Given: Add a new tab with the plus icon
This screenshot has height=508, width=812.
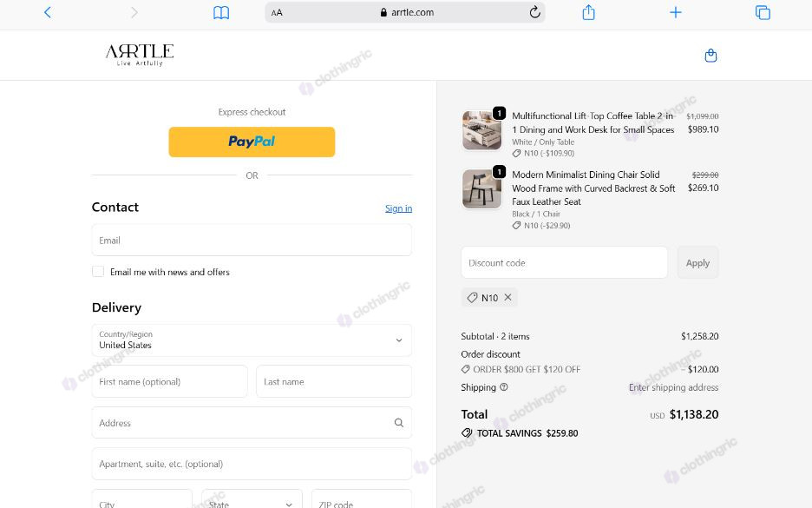Looking at the screenshot, I should point(675,12).
